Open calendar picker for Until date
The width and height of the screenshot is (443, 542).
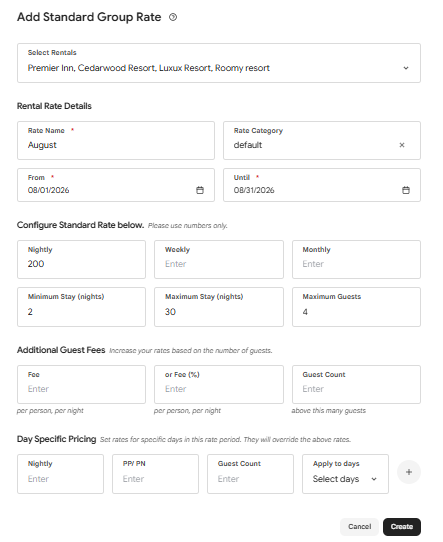pyautogui.click(x=406, y=190)
